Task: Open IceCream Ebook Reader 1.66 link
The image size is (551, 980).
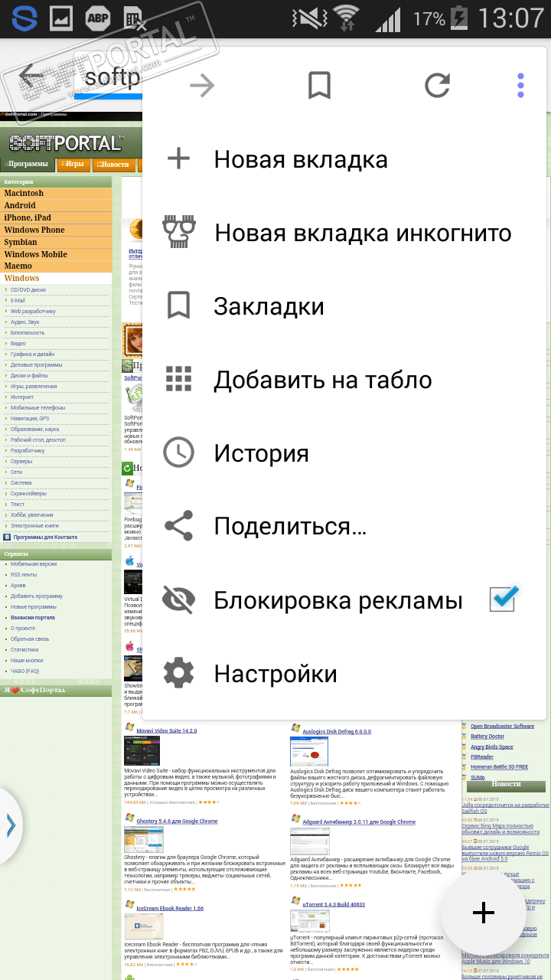Action: pyautogui.click(x=170, y=909)
